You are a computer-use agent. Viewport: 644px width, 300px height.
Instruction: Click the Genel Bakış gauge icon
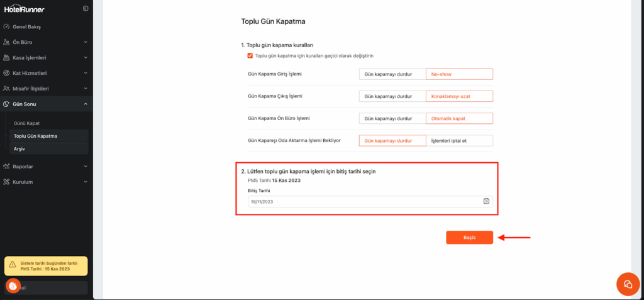6,27
